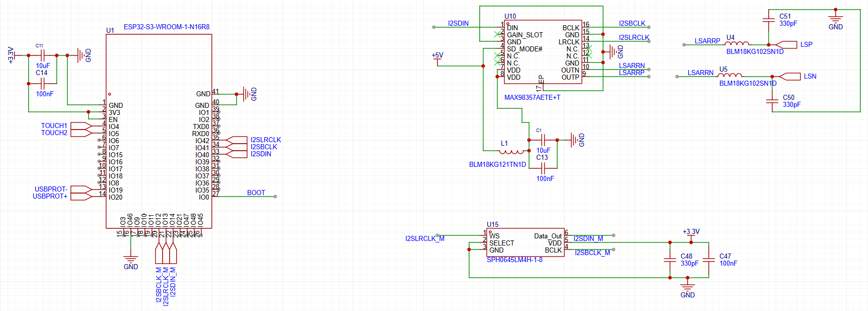Click the I2SDIN_M net label right of U15
The image size is (868, 311).
[x=588, y=238]
